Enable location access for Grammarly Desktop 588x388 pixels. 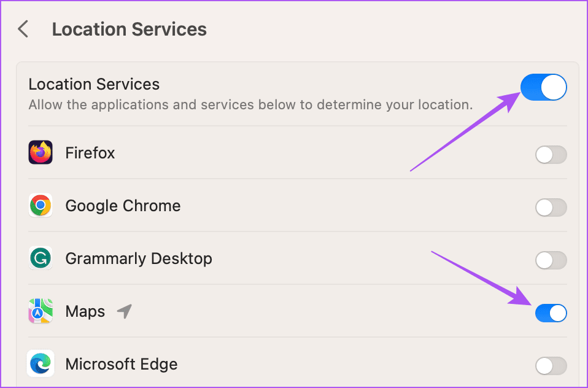tap(551, 260)
